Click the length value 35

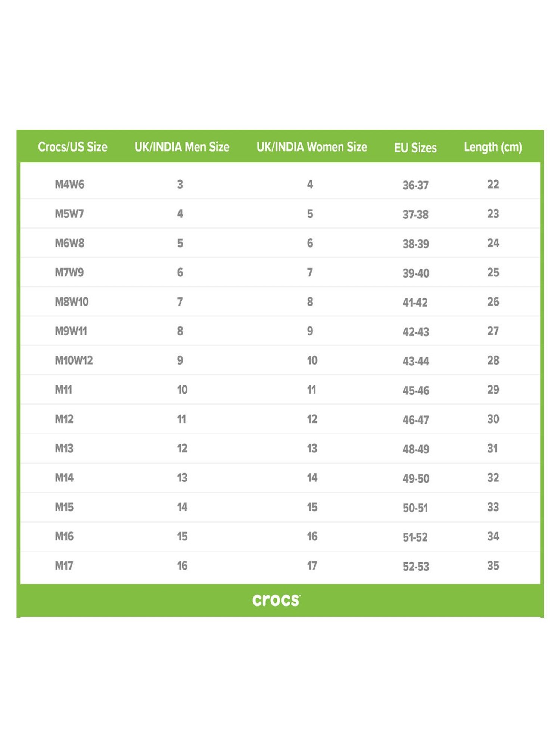tap(493, 566)
